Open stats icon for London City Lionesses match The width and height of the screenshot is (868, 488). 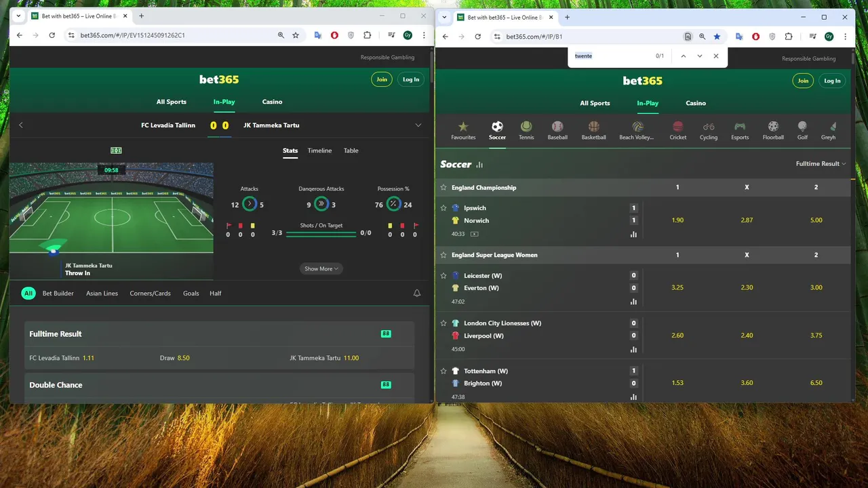tap(633, 349)
